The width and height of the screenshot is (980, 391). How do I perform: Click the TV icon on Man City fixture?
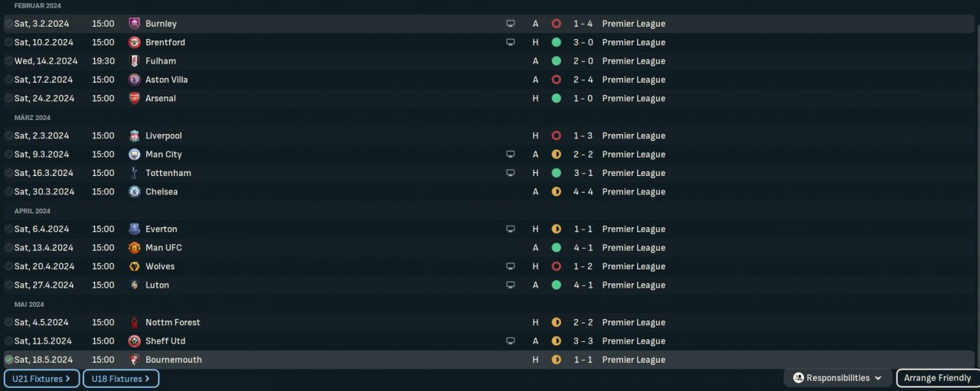tap(511, 155)
